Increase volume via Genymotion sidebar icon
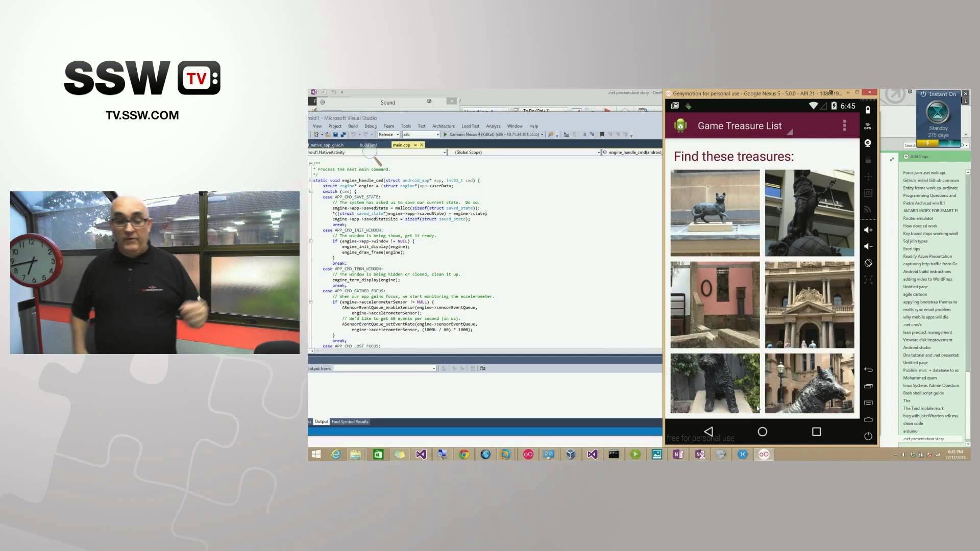This screenshot has height=551, width=980. [x=868, y=230]
